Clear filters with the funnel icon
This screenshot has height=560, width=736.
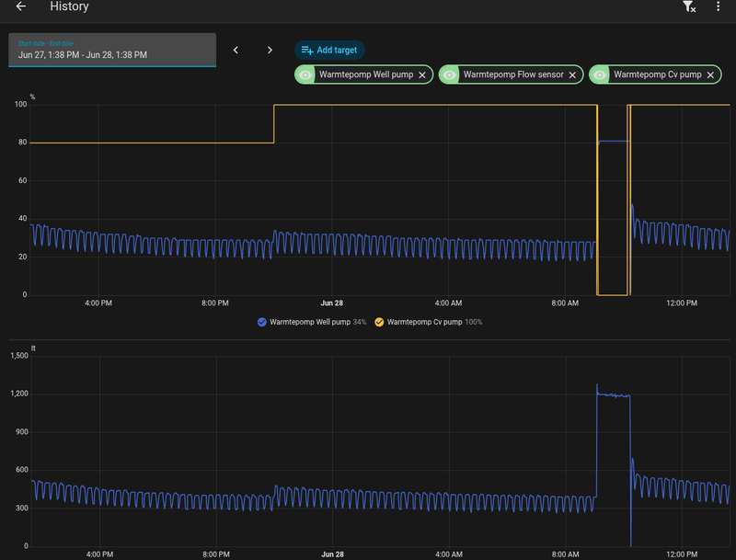point(689,6)
